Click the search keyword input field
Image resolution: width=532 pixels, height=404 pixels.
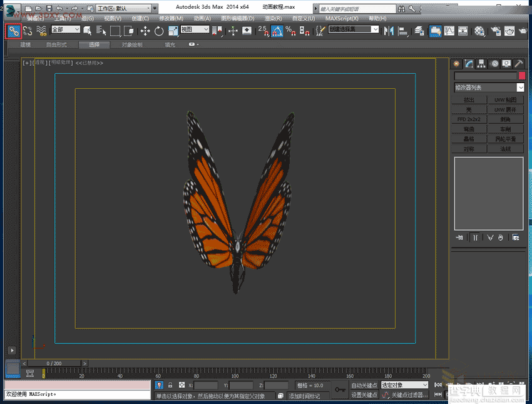(357, 9)
